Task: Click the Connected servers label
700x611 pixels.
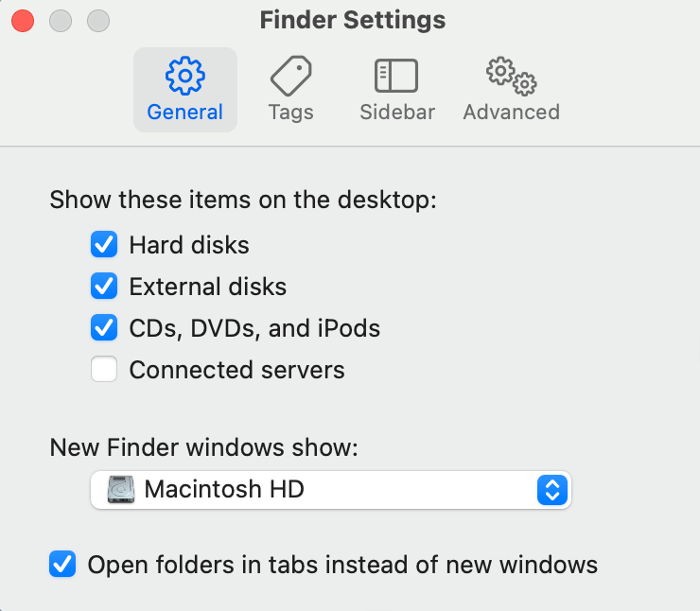Action: (x=237, y=370)
